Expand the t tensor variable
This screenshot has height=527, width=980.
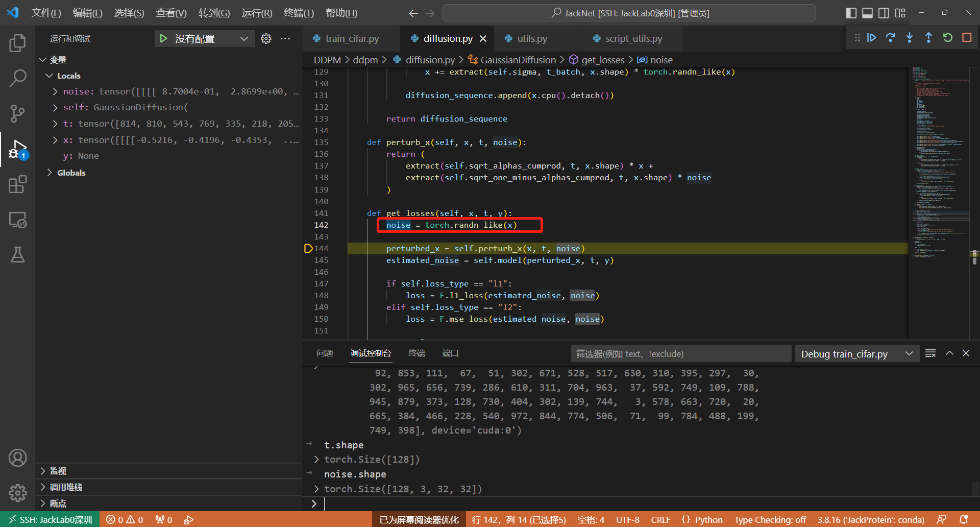pos(55,124)
